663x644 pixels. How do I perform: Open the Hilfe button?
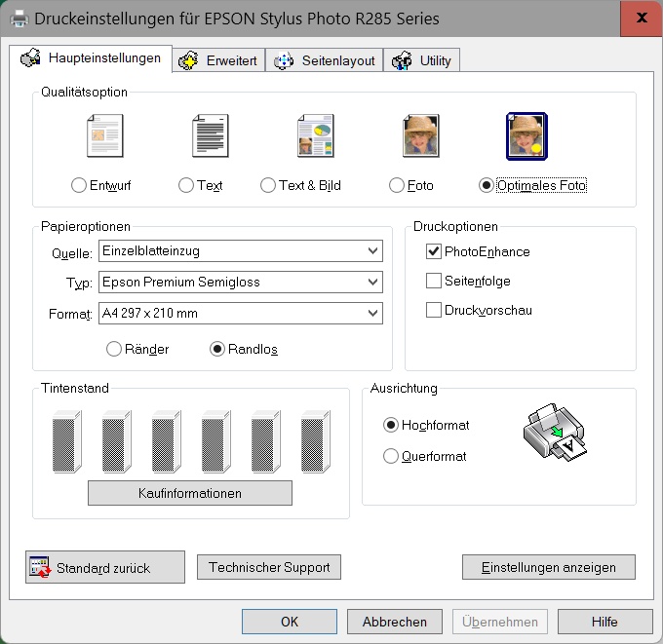[605, 622]
